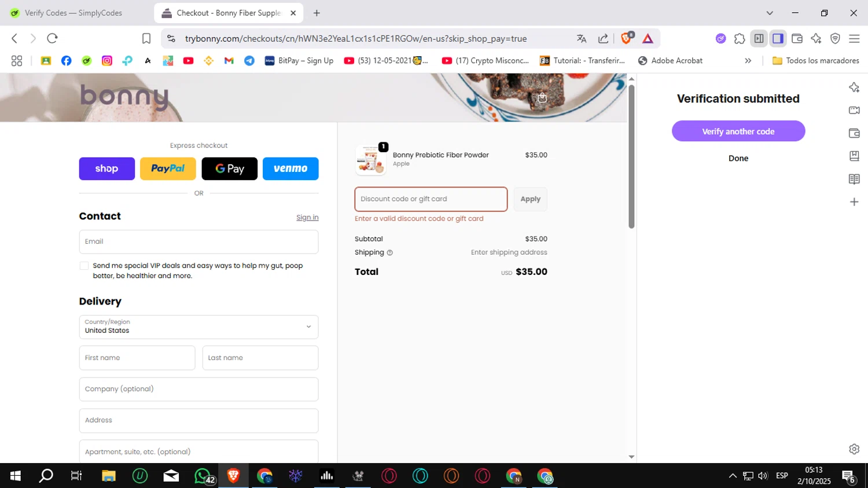Pay with the Shop Pay button

coord(107,168)
